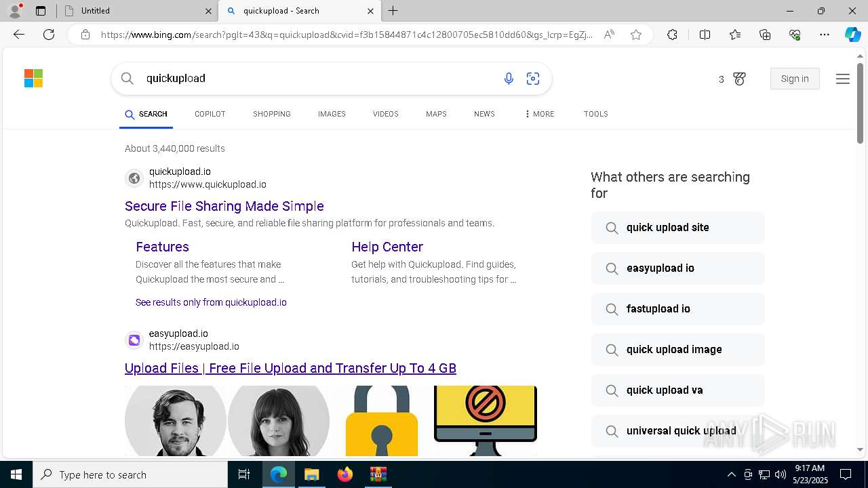Select the IMAGES tab
This screenshot has height=488, width=868.
[x=332, y=114]
